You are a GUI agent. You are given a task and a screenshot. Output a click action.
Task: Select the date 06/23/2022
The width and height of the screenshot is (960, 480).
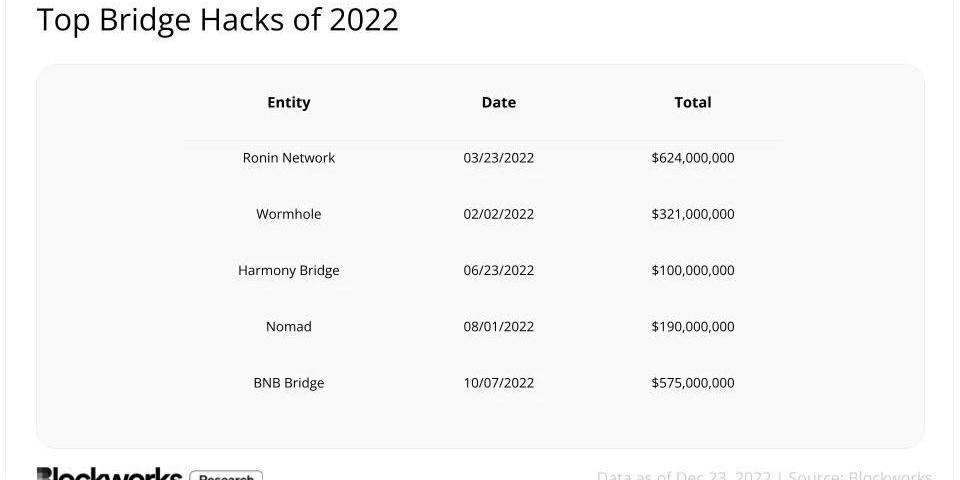(x=498, y=271)
